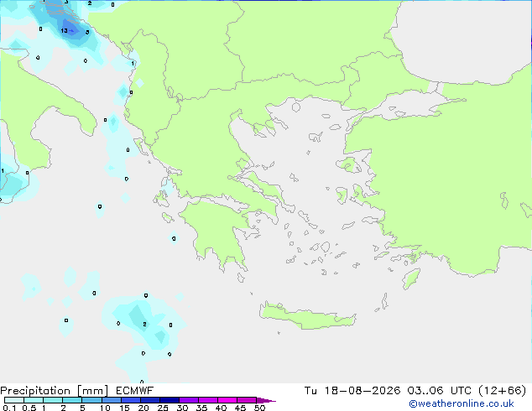Viewport: 532px width, 411px height.
Task: Click the legend arrow tip above 50 mm
Action: (x=266, y=400)
